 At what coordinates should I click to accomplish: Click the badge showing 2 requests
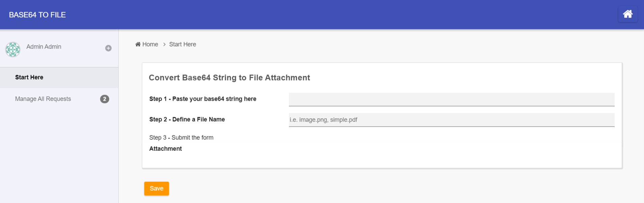coord(105,99)
